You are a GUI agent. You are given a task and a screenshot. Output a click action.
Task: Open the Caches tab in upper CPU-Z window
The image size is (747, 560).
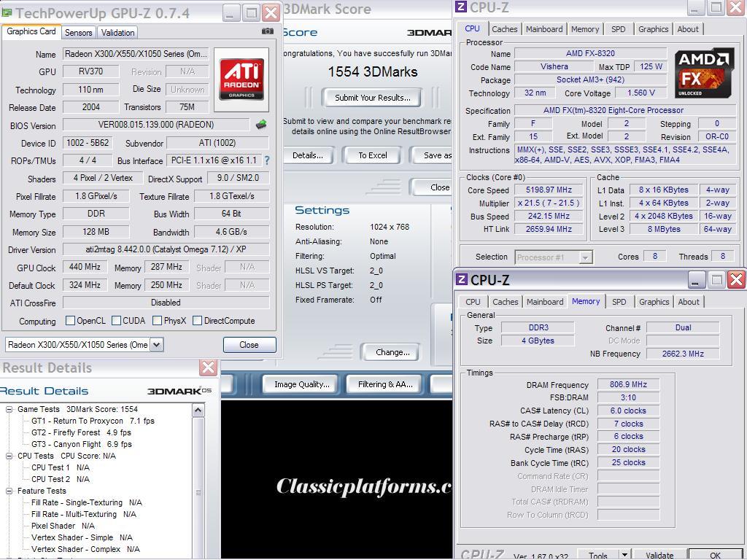click(505, 29)
